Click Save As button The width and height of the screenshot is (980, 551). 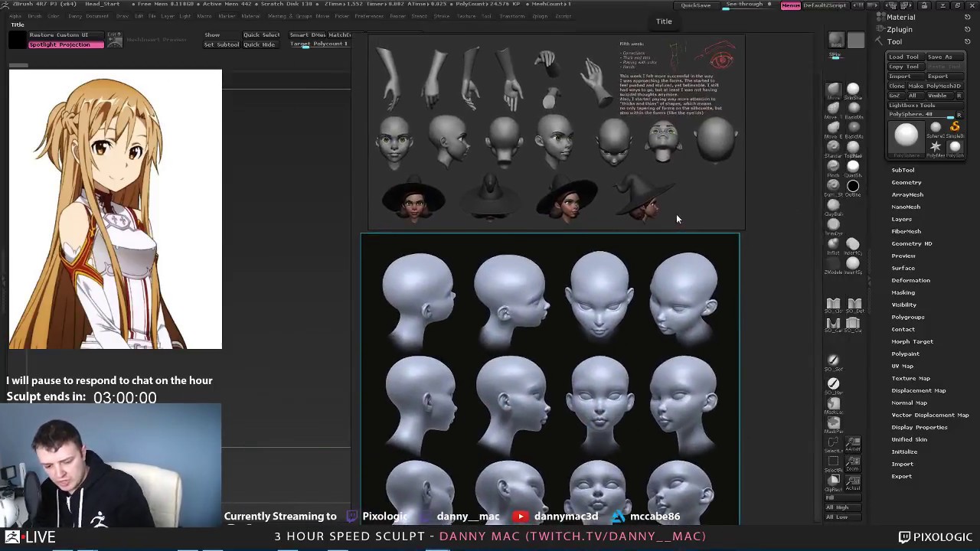(945, 57)
